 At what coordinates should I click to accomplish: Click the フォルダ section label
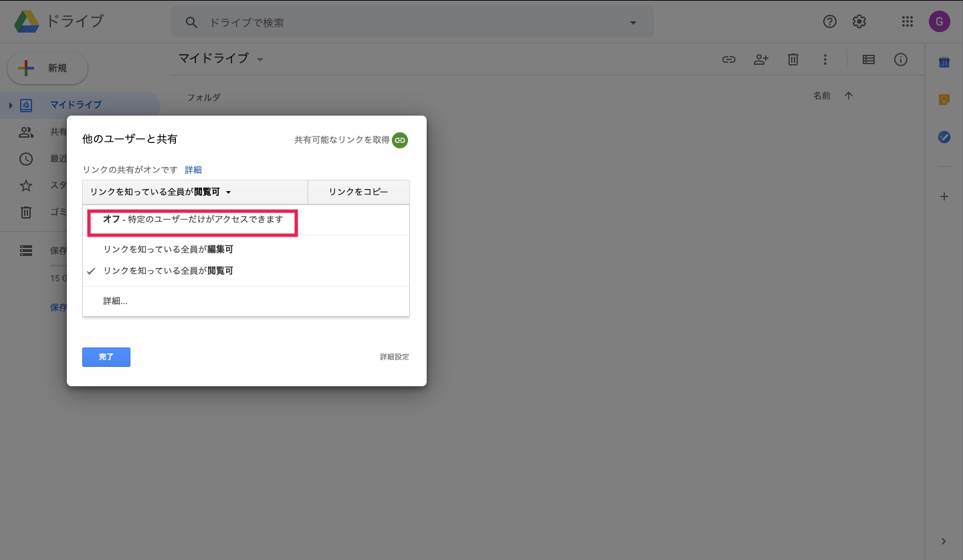(x=203, y=98)
